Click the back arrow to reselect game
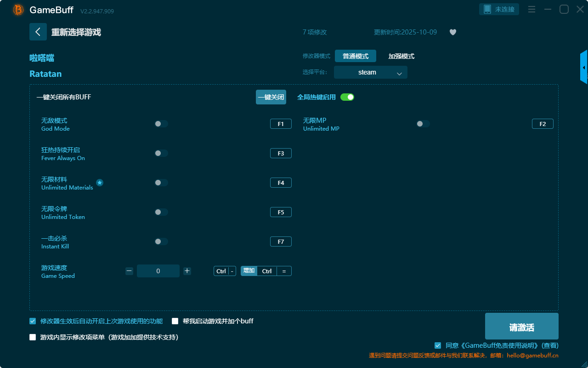Viewport: 588px width, 368px height. (38, 32)
